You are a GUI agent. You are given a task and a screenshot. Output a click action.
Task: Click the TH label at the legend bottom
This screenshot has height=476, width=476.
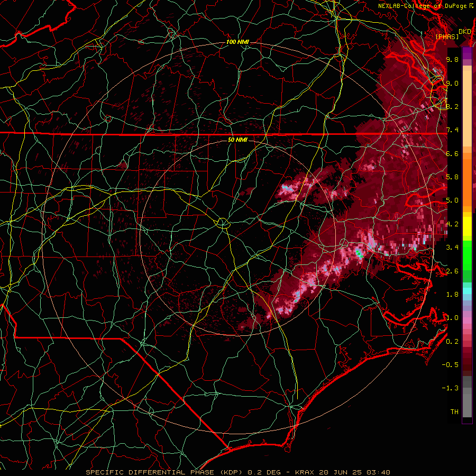pos(454,412)
